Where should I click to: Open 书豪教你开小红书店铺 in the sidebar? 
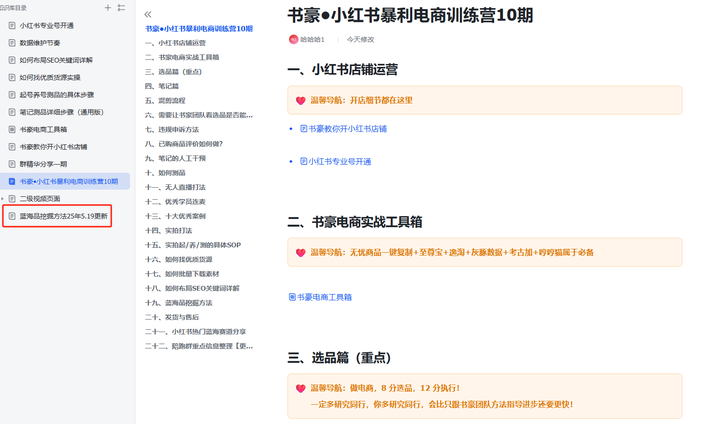[x=53, y=147]
